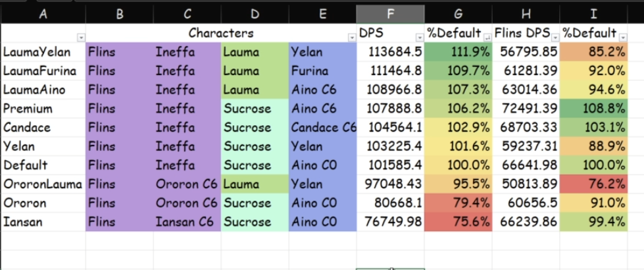Select Flins DPS value 50813.89

(x=526, y=184)
